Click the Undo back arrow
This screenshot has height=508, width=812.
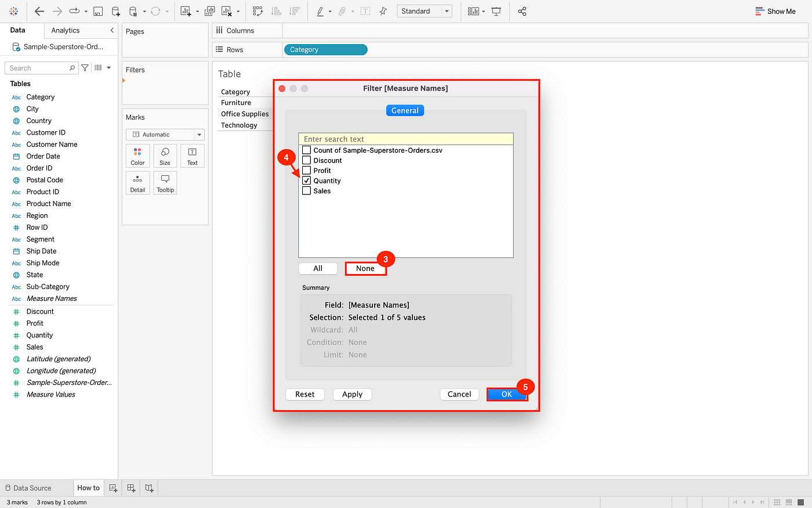[39, 11]
